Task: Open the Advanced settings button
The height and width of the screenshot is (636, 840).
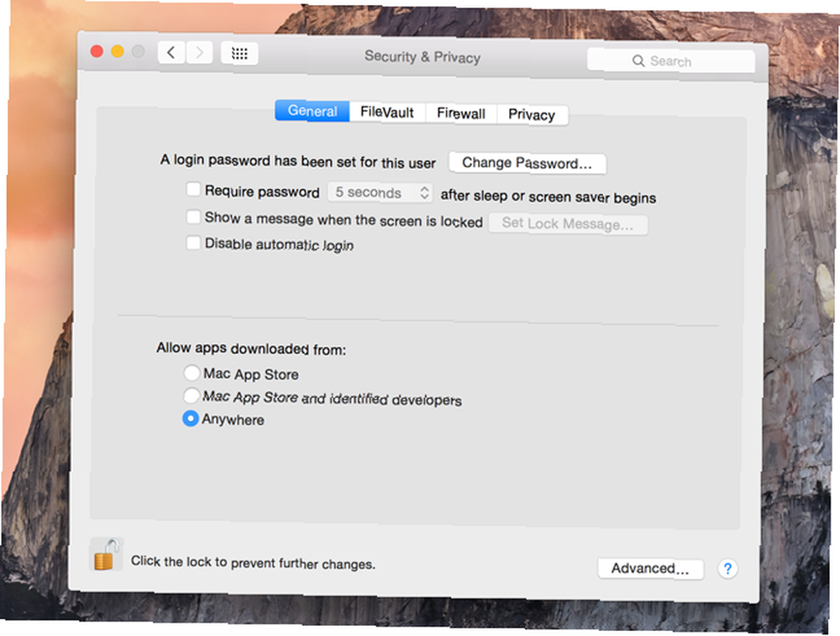Action: click(650, 569)
